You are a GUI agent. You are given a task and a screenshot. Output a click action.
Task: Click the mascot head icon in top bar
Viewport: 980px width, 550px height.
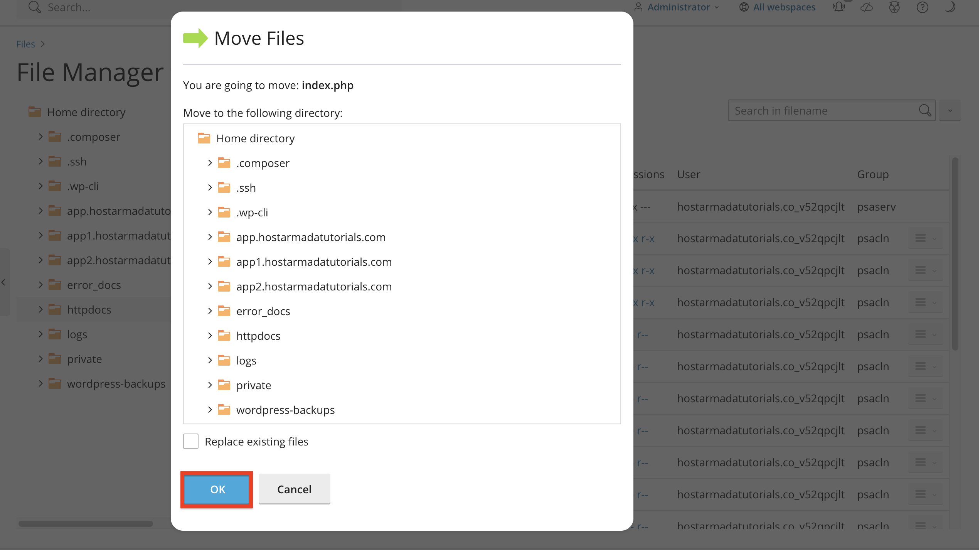tap(894, 7)
